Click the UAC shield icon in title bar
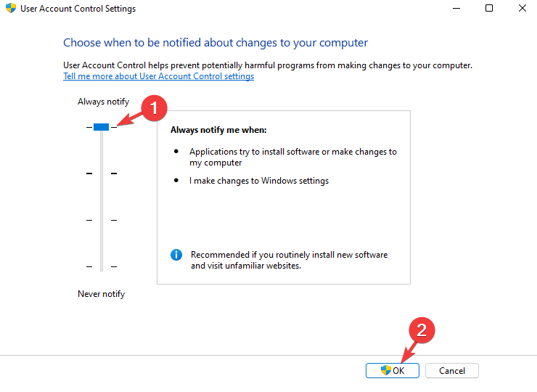The image size is (537, 392). click(x=11, y=9)
